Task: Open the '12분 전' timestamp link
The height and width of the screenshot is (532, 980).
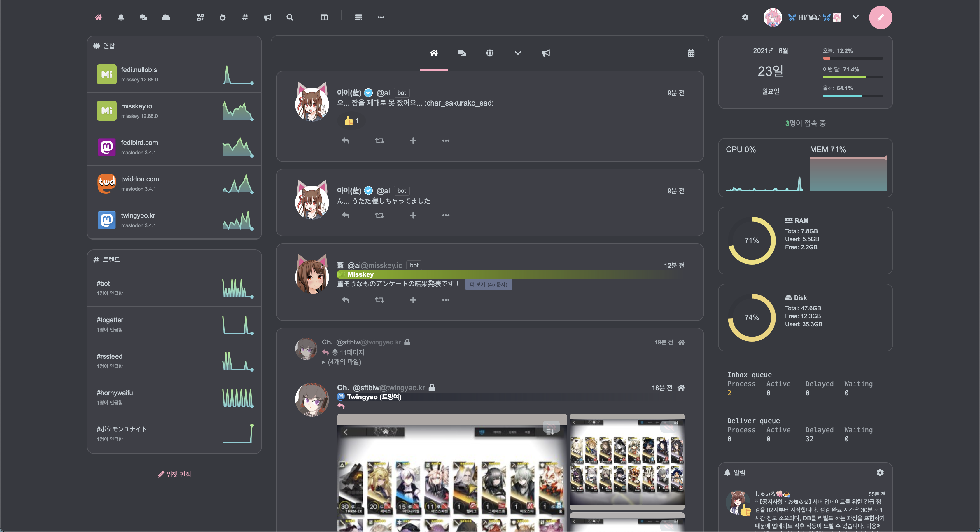Action: point(674,266)
